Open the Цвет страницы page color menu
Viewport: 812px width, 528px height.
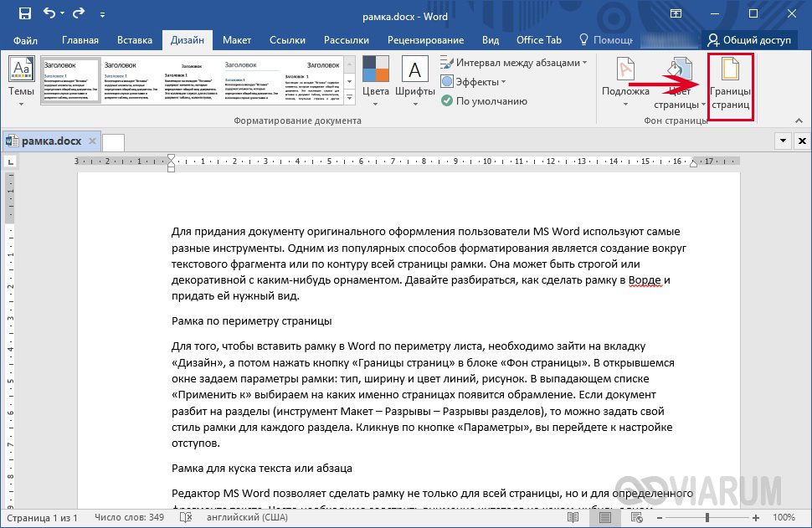678,83
